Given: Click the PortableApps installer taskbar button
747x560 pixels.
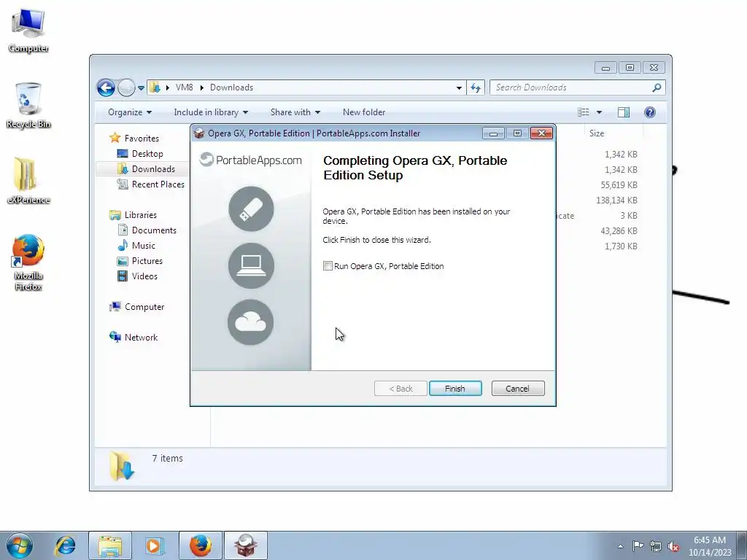Looking at the screenshot, I should [x=246, y=545].
